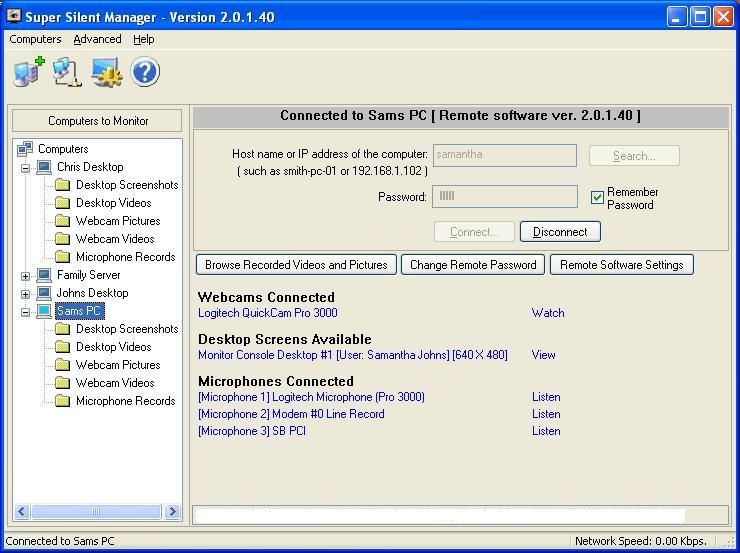
Task: Click the tree panel horizontal scrollbar right arrow
Action: (x=172, y=512)
